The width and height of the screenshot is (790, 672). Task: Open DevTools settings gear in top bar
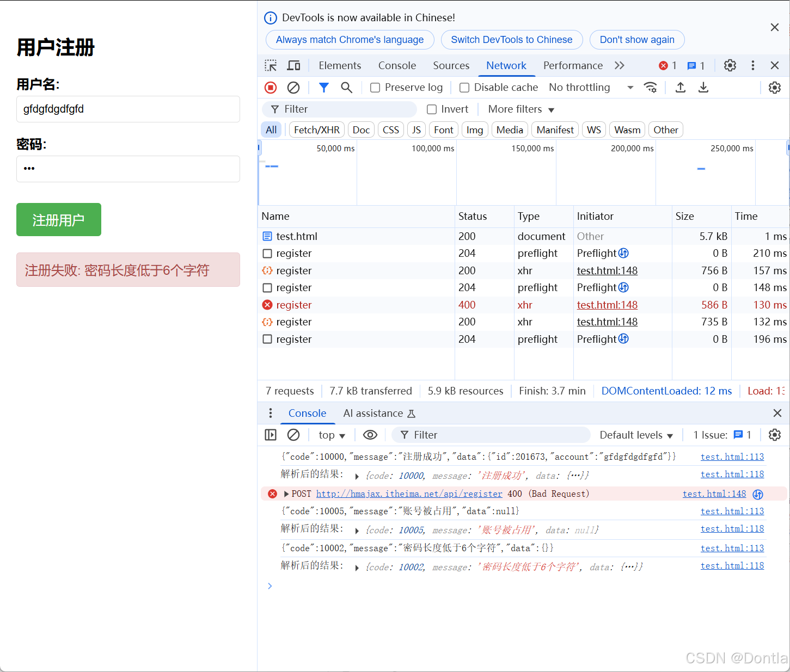pyautogui.click(x=730, y=65)
